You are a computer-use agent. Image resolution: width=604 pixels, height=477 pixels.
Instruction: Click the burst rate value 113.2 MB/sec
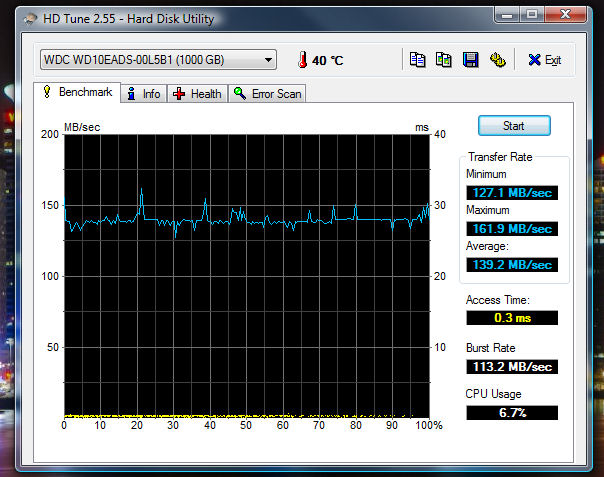[x=512, y=366]
